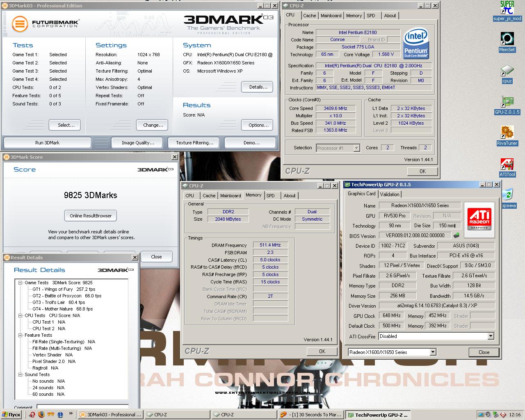Click Select... under Tests
525x420 pixels.
click(65, 125)
